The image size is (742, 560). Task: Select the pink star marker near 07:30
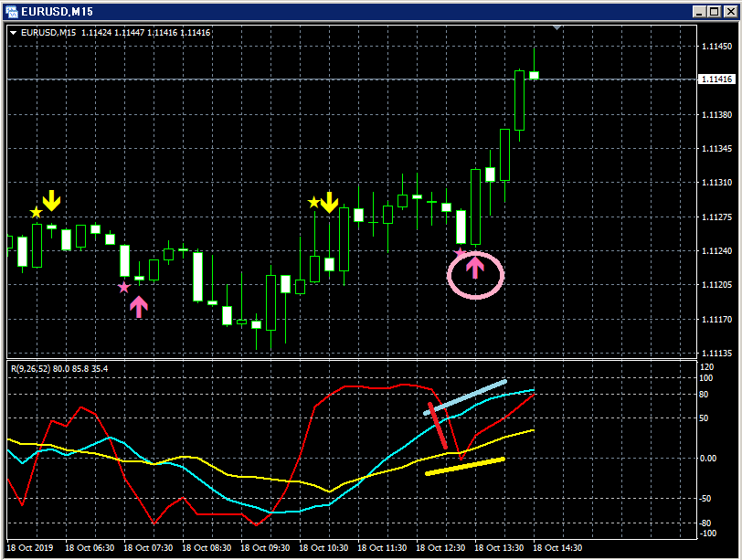tap(123, 287)
